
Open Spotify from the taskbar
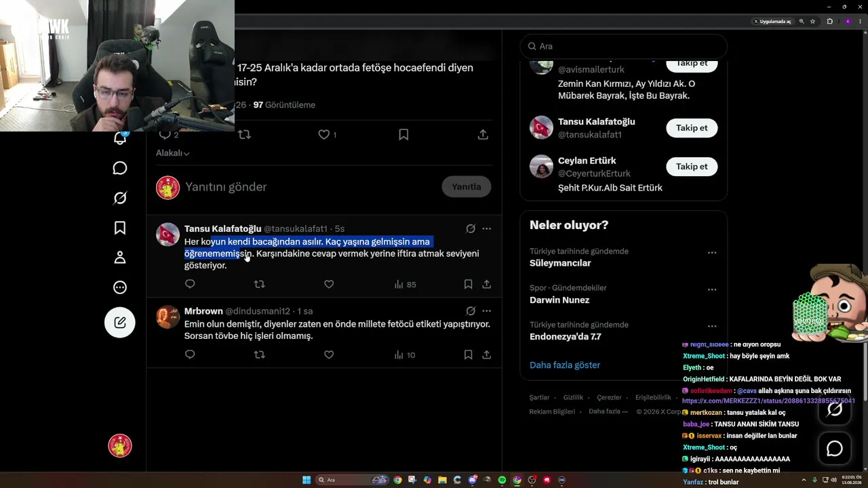click(502, 480)
